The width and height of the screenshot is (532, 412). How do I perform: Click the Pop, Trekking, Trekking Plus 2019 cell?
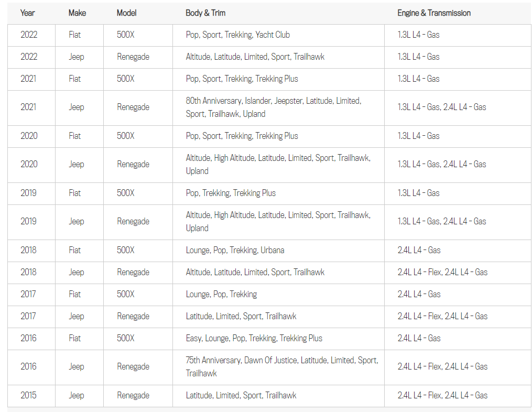pos(231,193)
